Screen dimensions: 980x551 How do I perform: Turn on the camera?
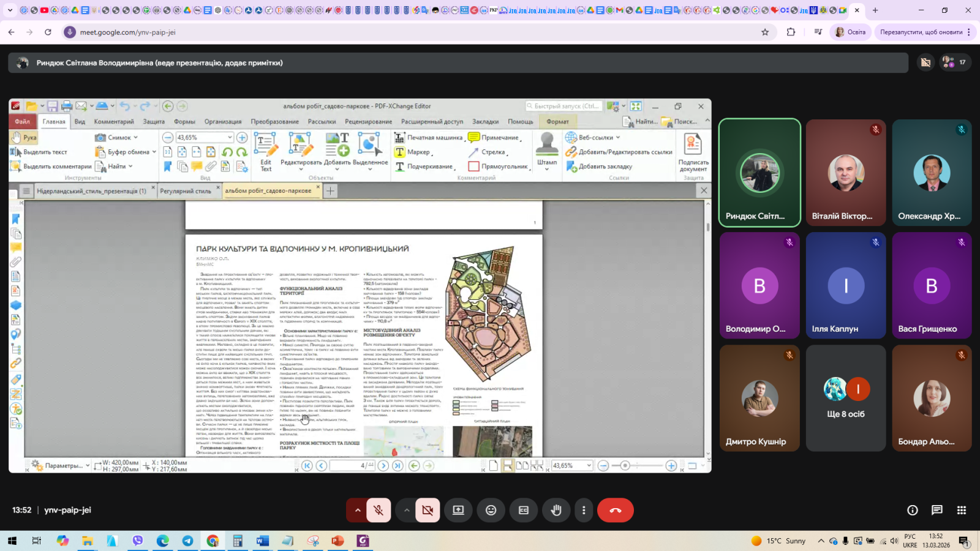click(428, 510)
